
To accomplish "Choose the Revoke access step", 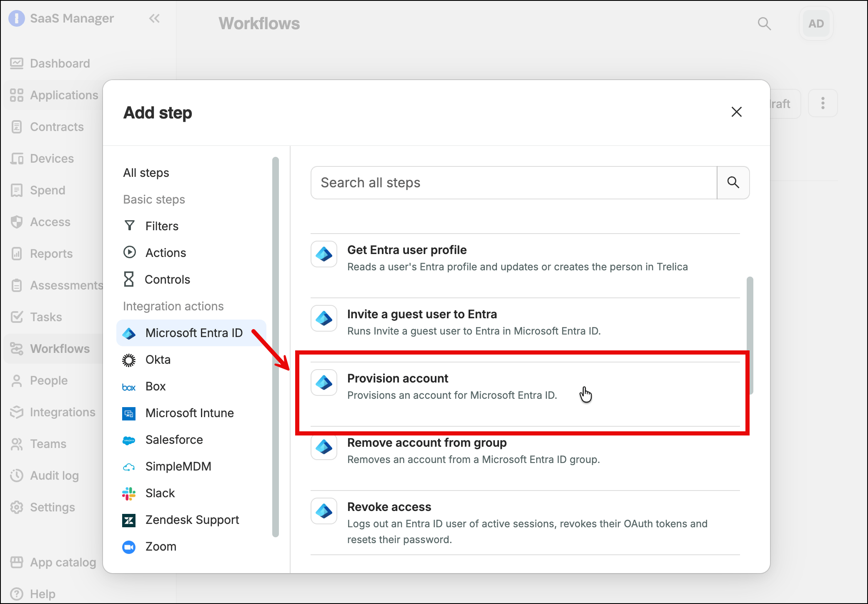I will click(525, 523).
